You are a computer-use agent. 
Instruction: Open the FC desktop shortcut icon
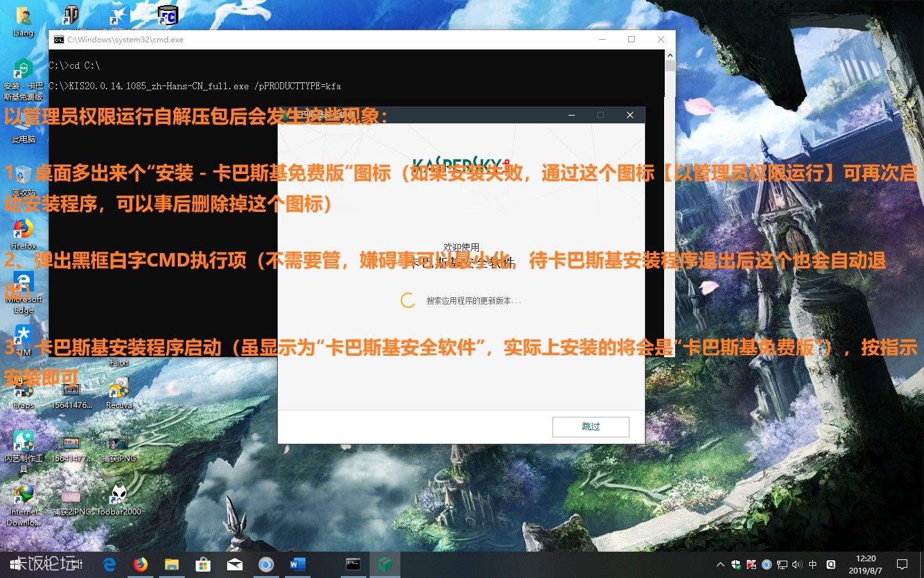point(167,15)
